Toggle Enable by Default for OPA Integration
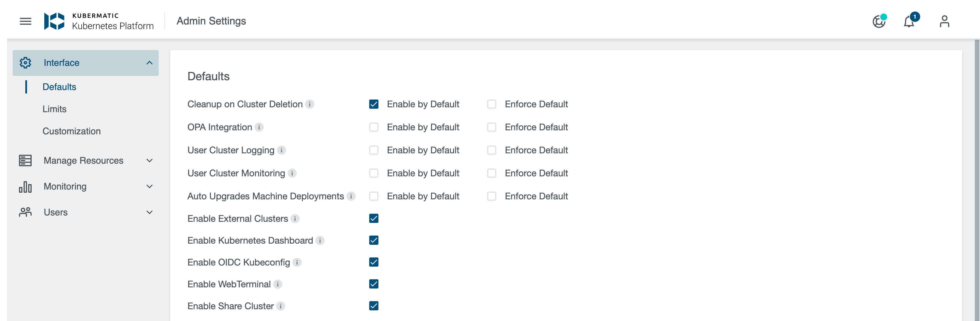 coord(374,127)
